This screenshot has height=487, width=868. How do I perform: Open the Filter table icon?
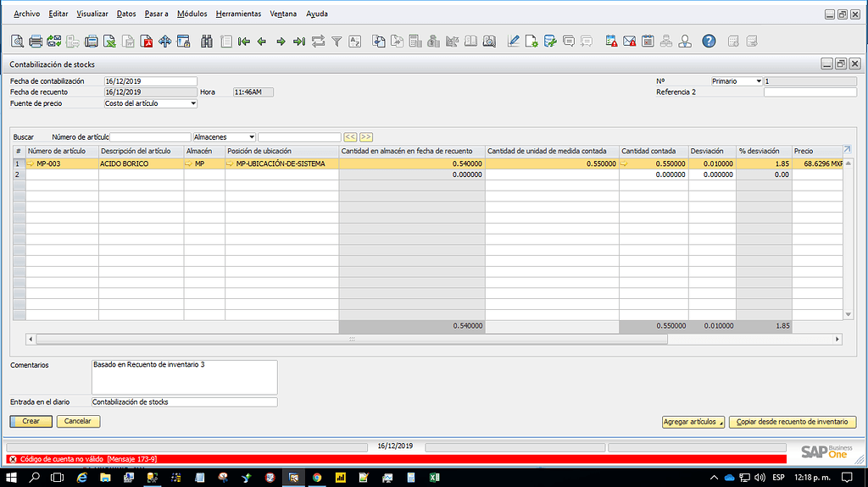point(337,42)
